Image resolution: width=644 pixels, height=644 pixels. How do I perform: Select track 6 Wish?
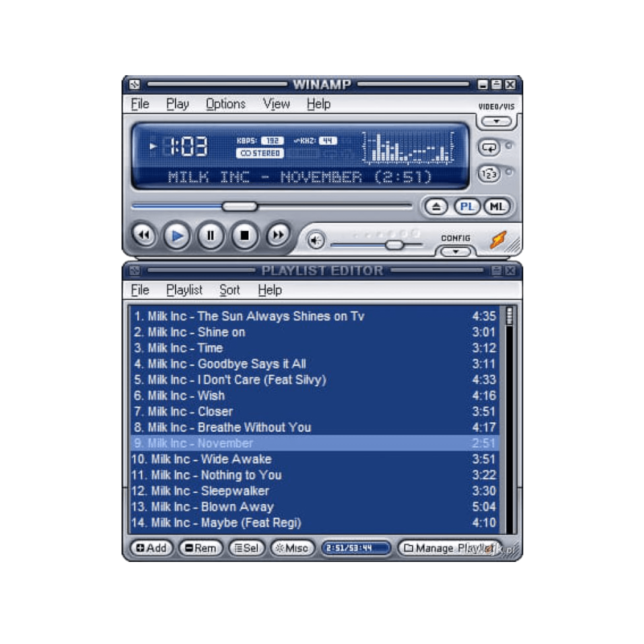tap(315, 396)
